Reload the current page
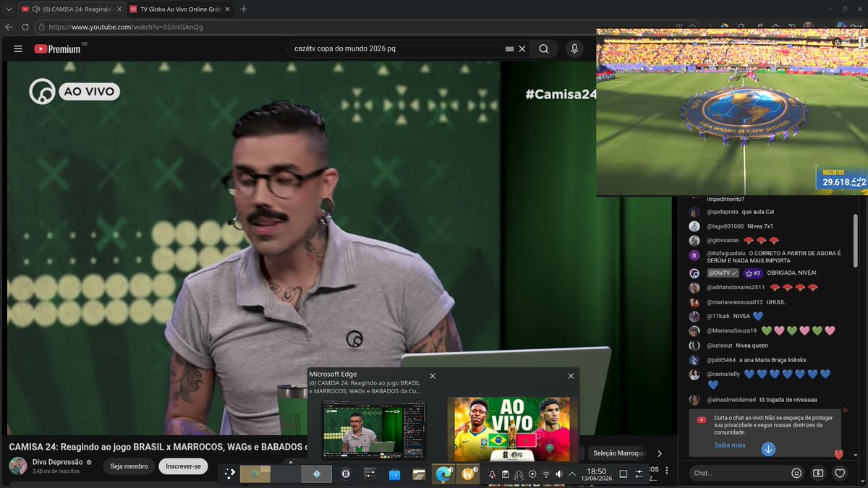Viewport: 868px width, 488px height. coord(25,27)
